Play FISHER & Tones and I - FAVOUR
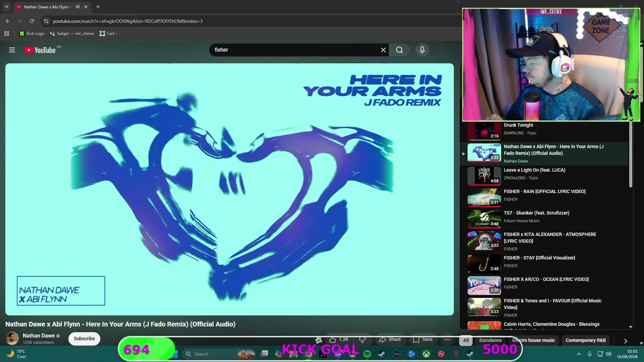Screen dimensions: 644x362 click(552, 304)
